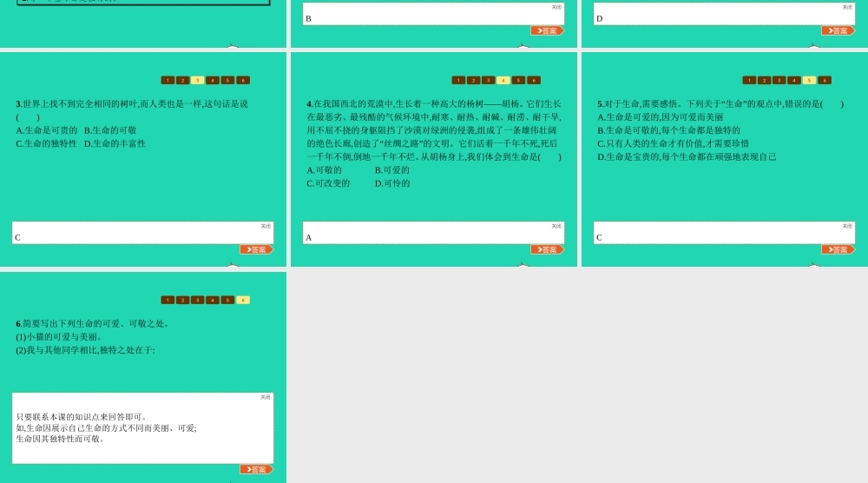Pick option C.只有人类的生命才有价值
The image size is (868, 483).
(674, 143)
